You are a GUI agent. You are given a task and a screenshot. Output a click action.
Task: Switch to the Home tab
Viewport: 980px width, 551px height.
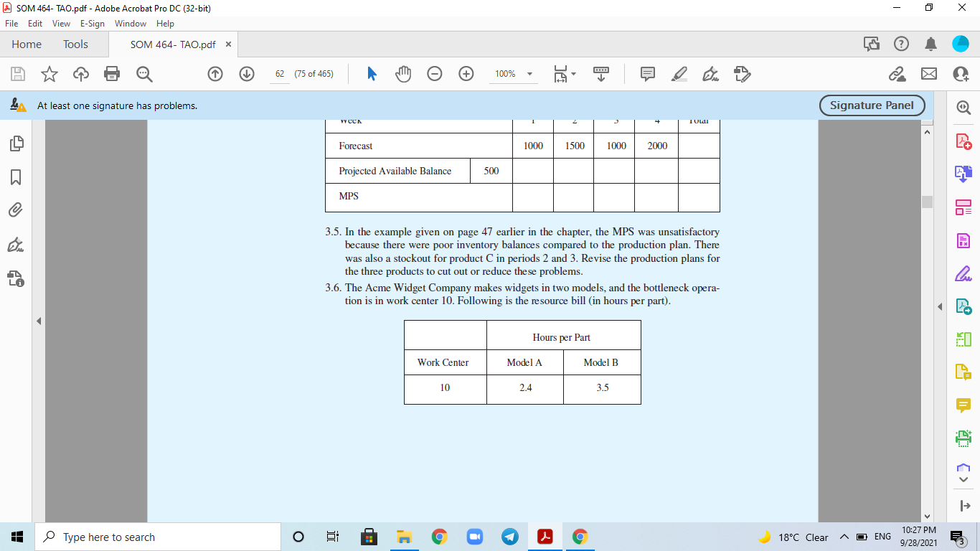(26, 44)
